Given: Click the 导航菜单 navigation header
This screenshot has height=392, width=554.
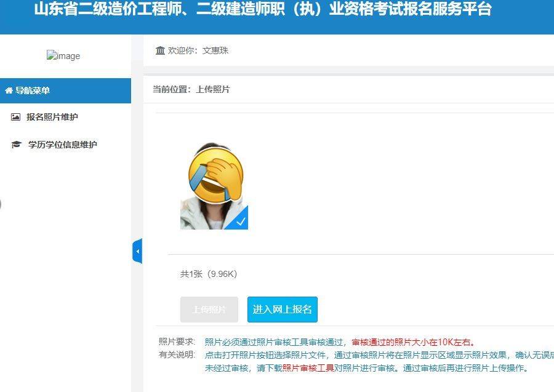Looking at the screenshot, I should pos(33,90).
